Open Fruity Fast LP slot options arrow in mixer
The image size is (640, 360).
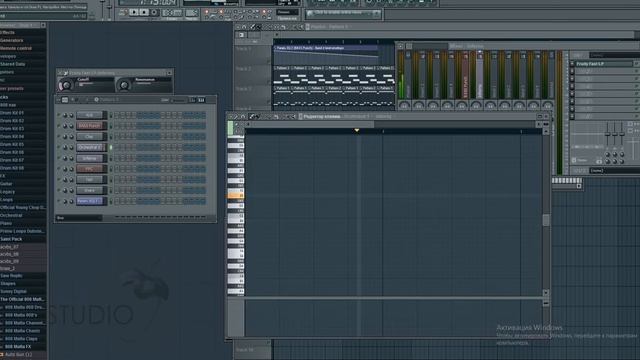pos(572,64)
